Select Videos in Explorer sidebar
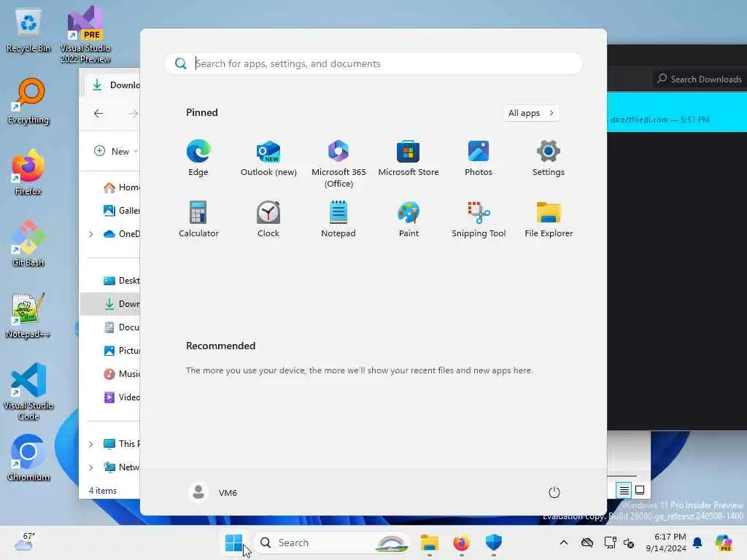 (x=122, y=397)
